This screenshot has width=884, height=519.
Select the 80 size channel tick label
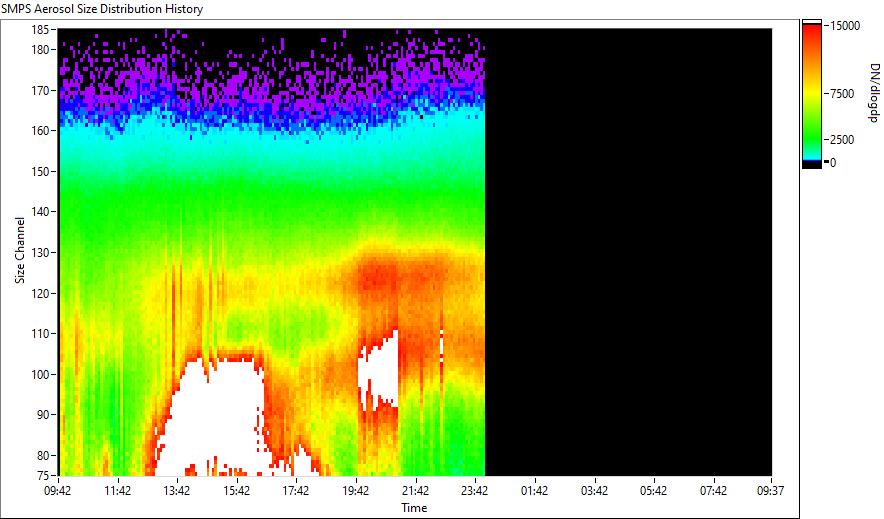tap(43, 455)
